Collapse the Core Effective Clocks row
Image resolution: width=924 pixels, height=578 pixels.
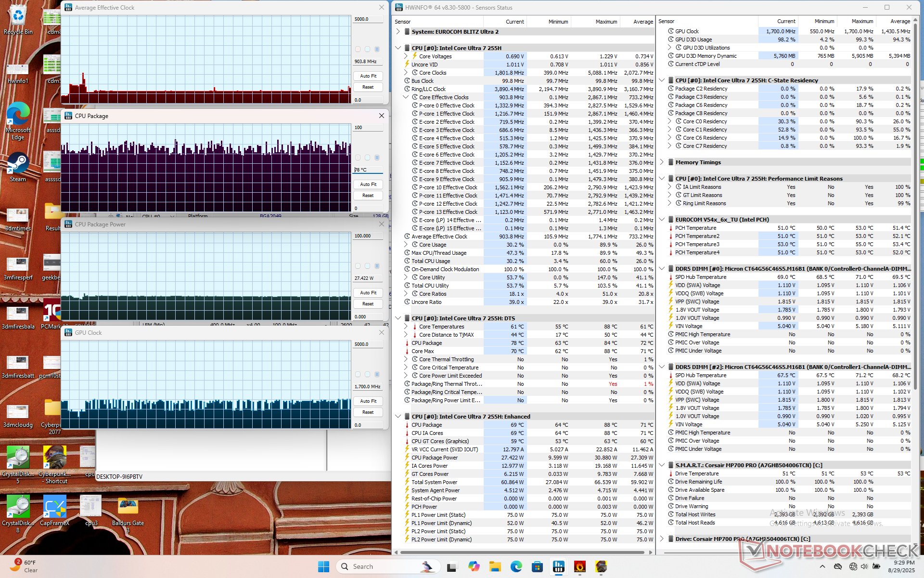[x=406, y=97]
